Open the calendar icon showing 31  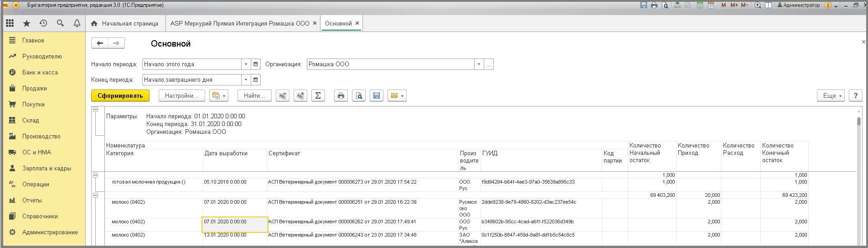(x=711, y=5)
